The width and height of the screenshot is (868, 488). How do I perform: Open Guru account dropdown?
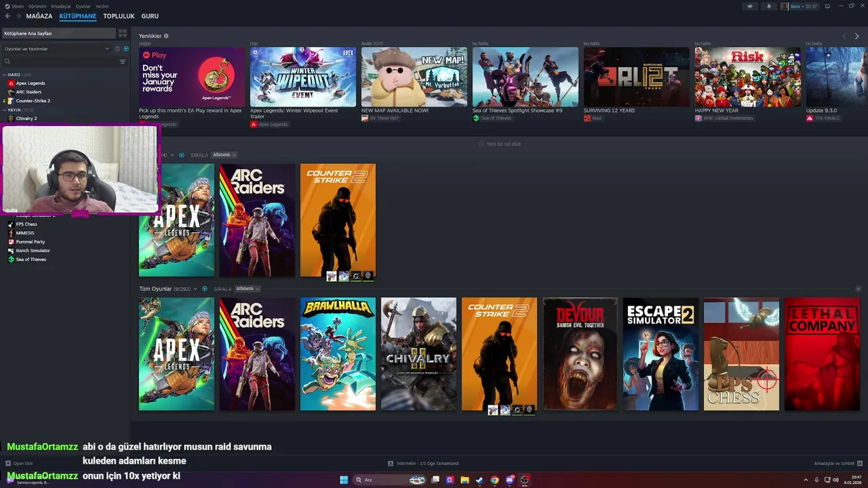click(799, 6)
